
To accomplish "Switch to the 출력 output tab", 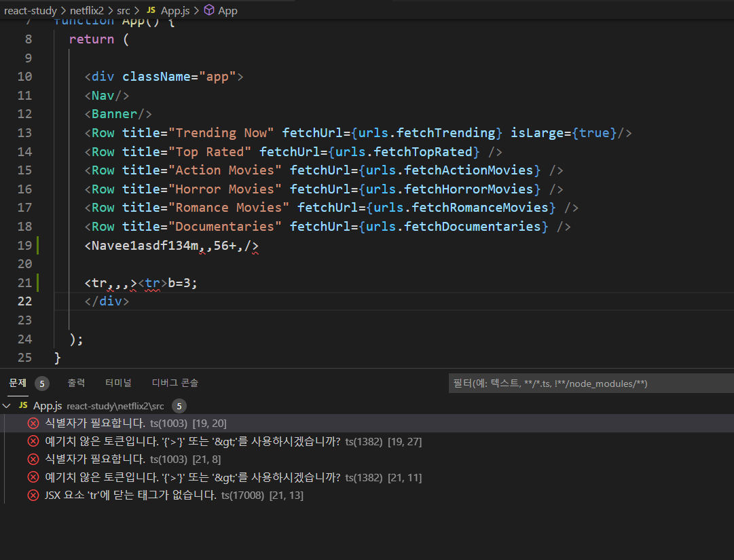I will coord(76,383).
